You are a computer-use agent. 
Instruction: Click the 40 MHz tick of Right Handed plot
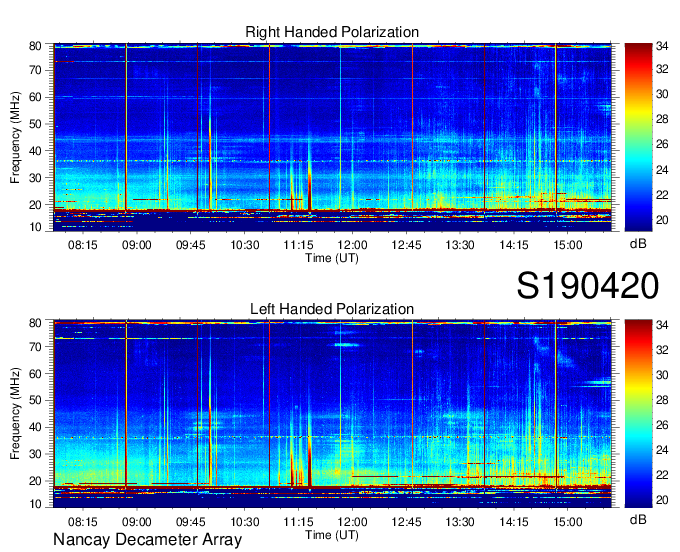point(35,151)
